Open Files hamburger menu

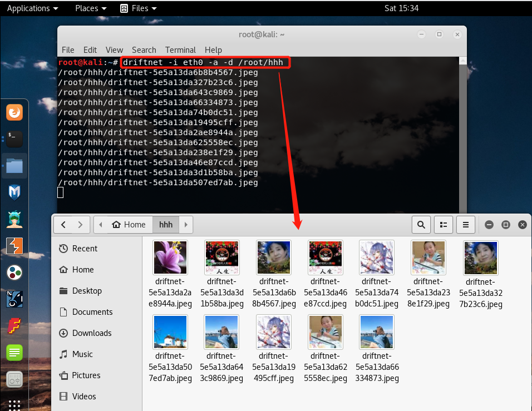point(466,225)
